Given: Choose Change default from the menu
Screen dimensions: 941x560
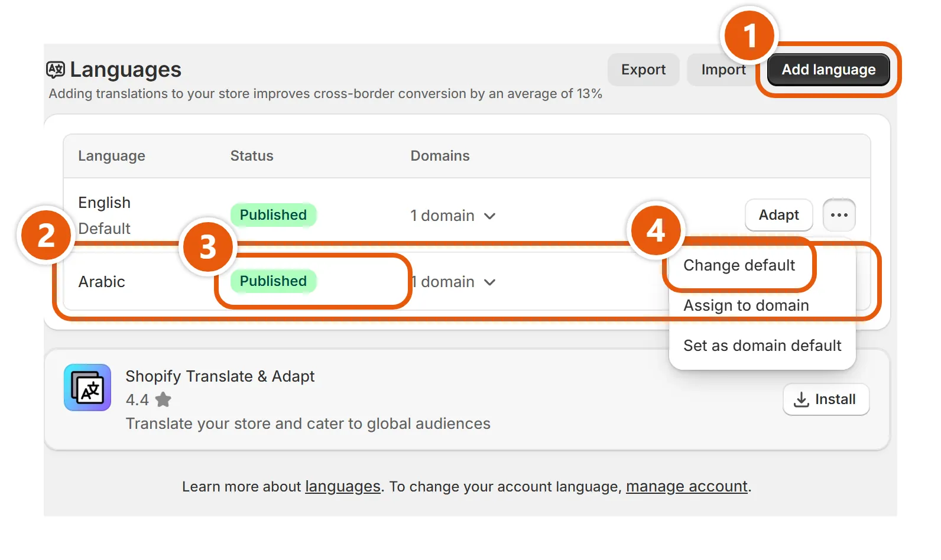Looking at the screenshot, I should tap(739, 265).
